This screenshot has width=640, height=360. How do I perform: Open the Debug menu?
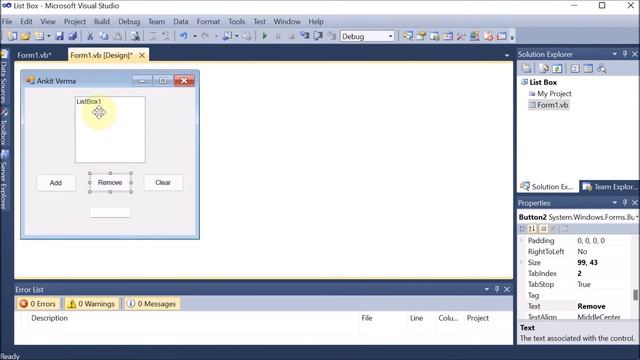[x=129, y=22]
